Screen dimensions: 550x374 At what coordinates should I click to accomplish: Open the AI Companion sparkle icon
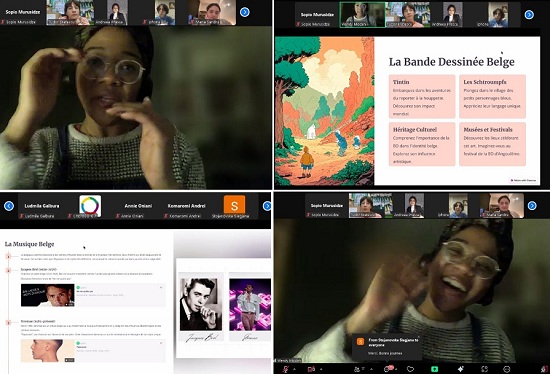(x=460, y=369)
